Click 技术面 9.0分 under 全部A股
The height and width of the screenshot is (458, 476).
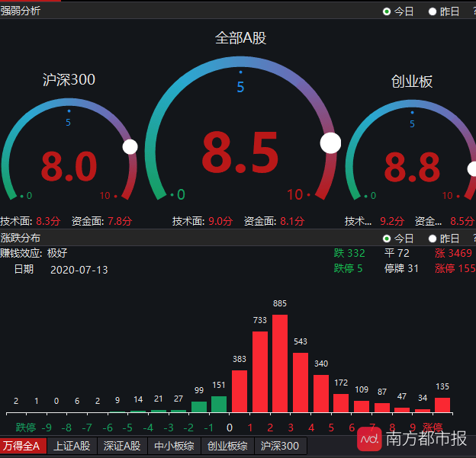point(202,221)
